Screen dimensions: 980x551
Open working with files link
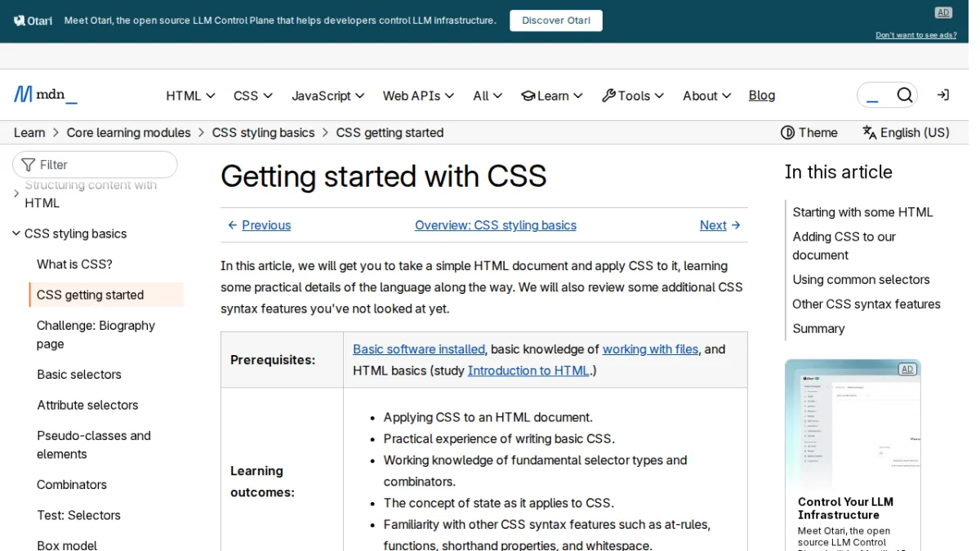coord(650,349)
